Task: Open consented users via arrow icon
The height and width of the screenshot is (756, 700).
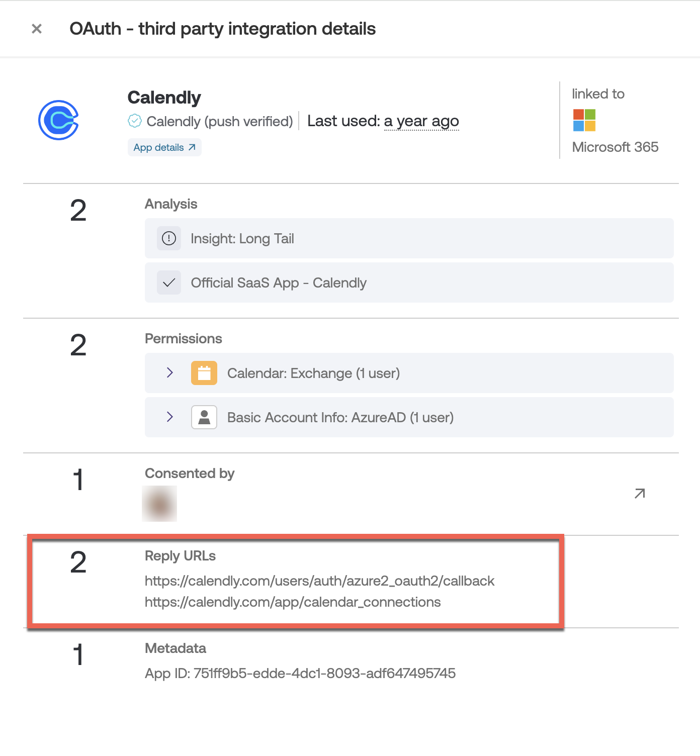Action: pyautogui.click(x=640, y=494)
